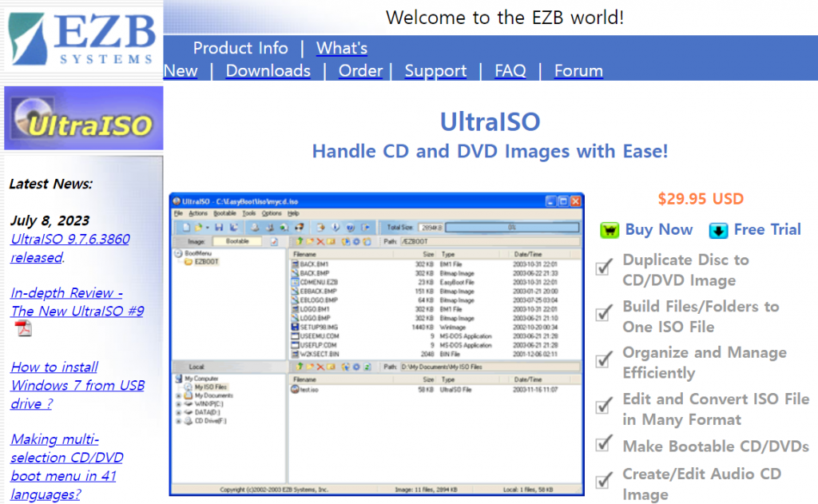
Task: Click the test.iso file icon
Action: point(295,390)
